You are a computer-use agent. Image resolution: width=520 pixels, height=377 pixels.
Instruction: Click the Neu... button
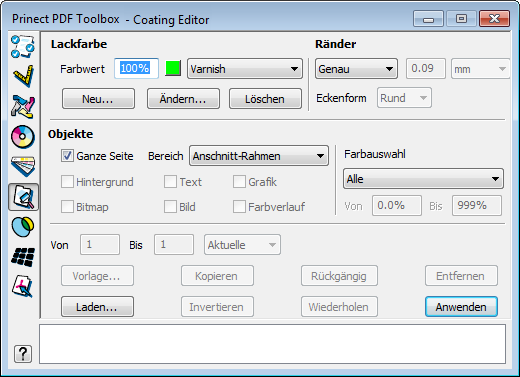pos(98,99)
